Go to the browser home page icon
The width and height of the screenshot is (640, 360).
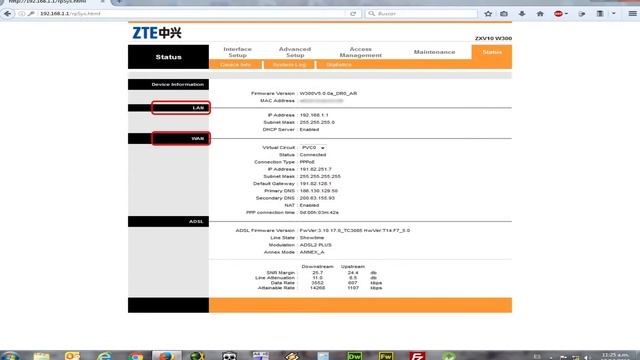[x=540, y=13]
